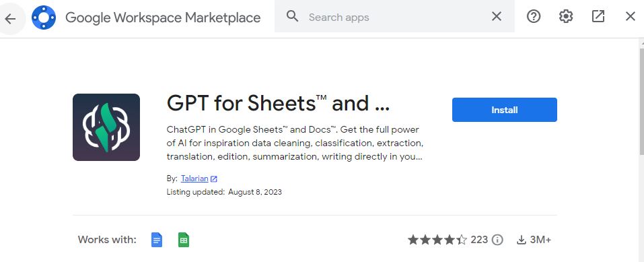This screenshot has height=262, width=644.
Task: Click the "223" rating count
Action: [x=479, y=239]
